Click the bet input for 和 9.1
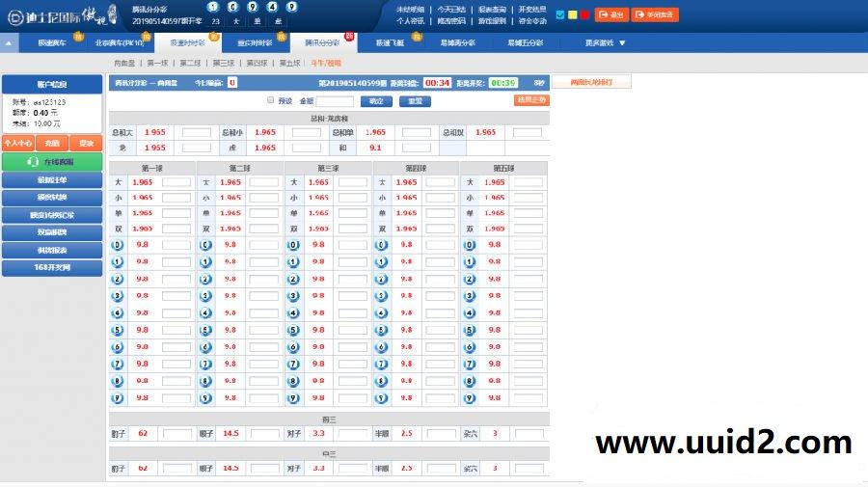 417,148
